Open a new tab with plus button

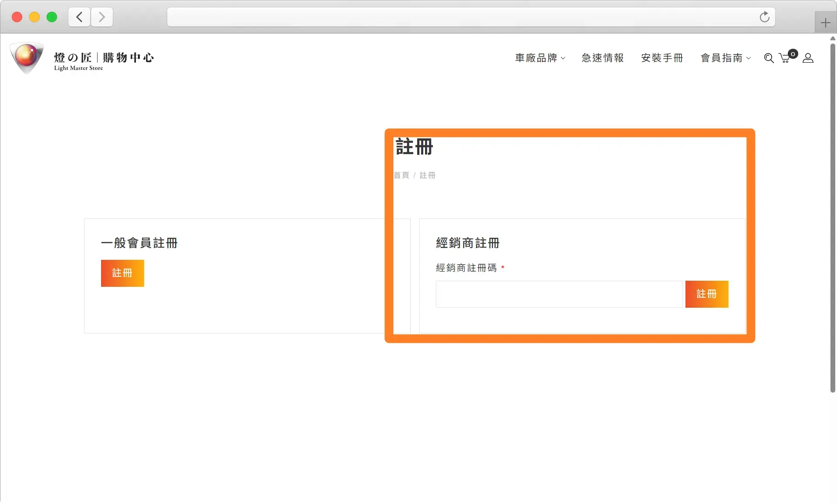(x=825, y=23)
